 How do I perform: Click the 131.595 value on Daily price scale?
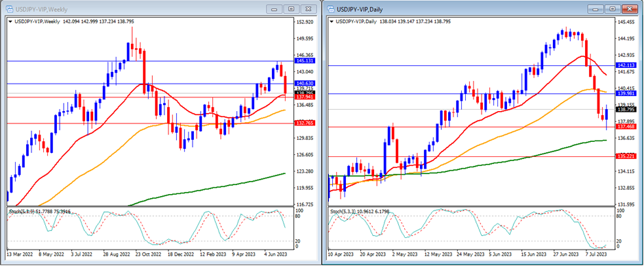[626, 204]
